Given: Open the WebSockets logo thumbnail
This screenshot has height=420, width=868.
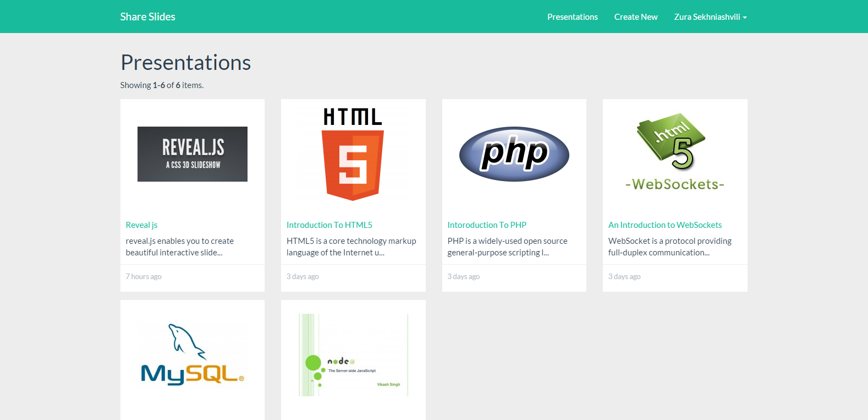Looking at the screenshot, I should pos(675,153).
